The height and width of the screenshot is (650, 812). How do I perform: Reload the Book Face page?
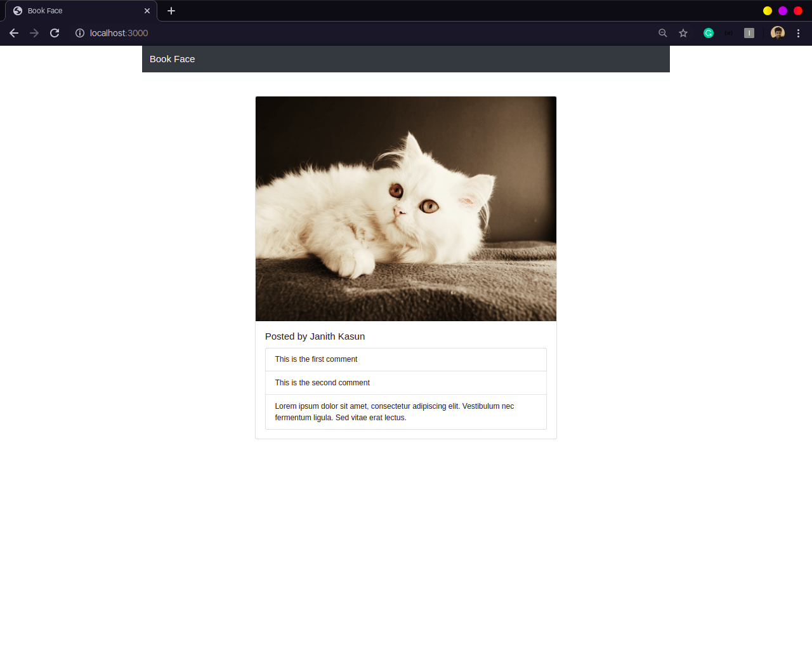(x=55, y=33)
